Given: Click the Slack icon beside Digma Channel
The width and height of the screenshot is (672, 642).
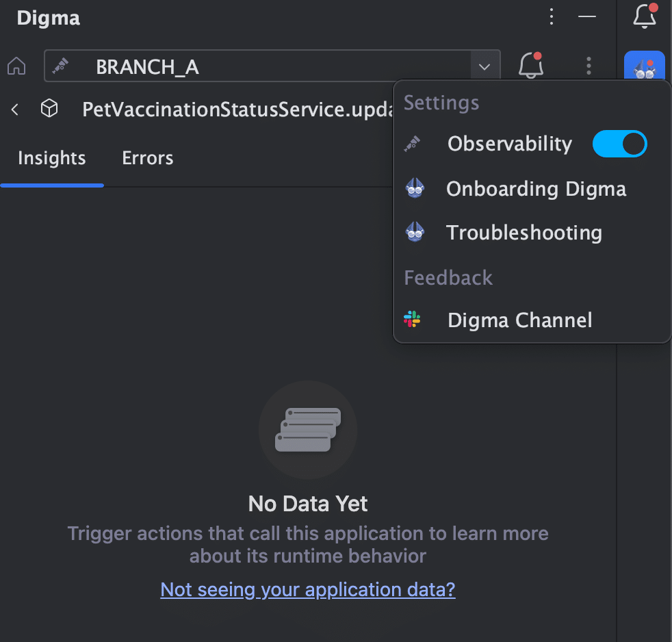Looking at the screenshot, I should tap(412, 319).
